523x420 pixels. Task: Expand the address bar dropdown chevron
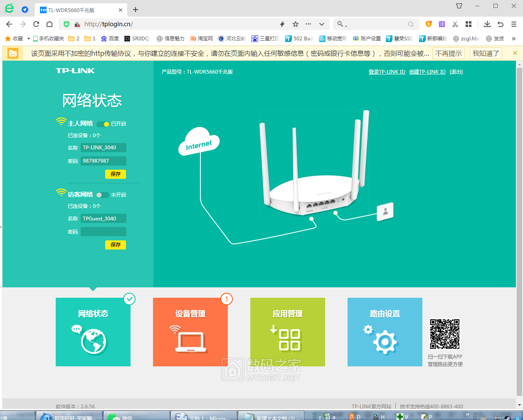click(321, 24)
